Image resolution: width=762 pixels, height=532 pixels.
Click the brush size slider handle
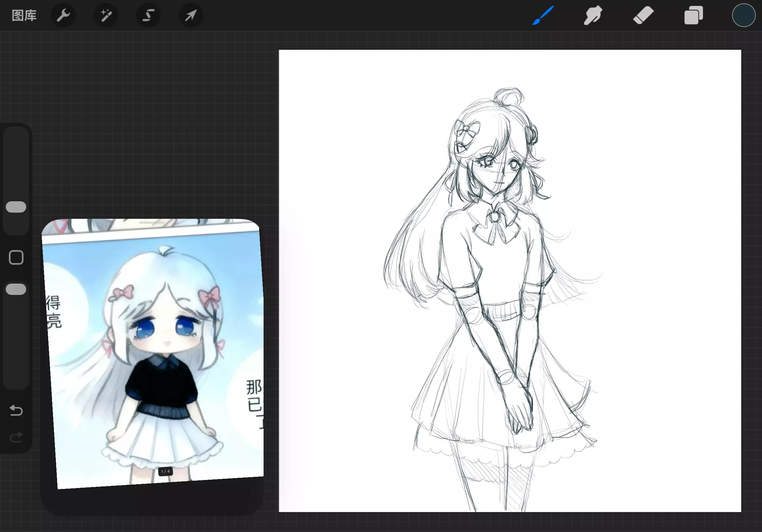coord(16,207)
